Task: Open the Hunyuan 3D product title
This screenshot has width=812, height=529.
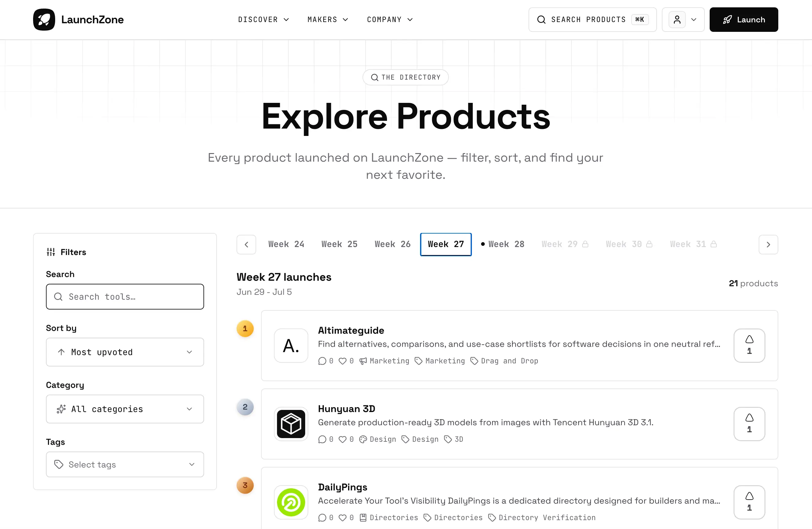Action: (x=346, y=409)
